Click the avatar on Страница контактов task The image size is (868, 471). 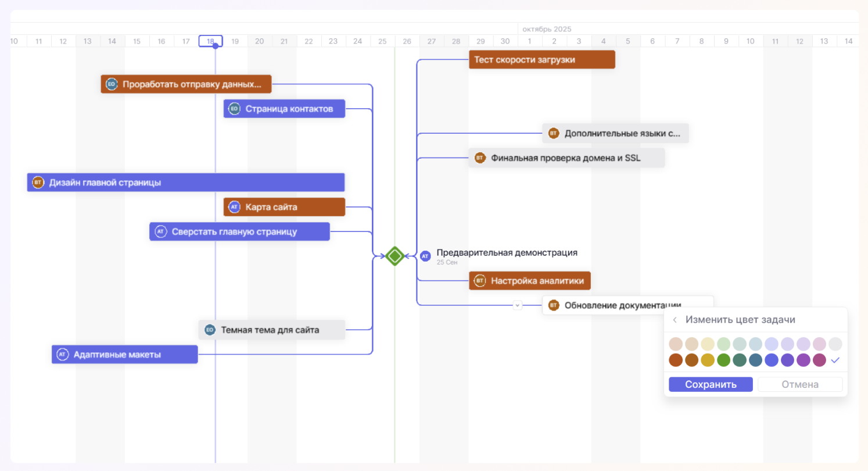[234, 109]
